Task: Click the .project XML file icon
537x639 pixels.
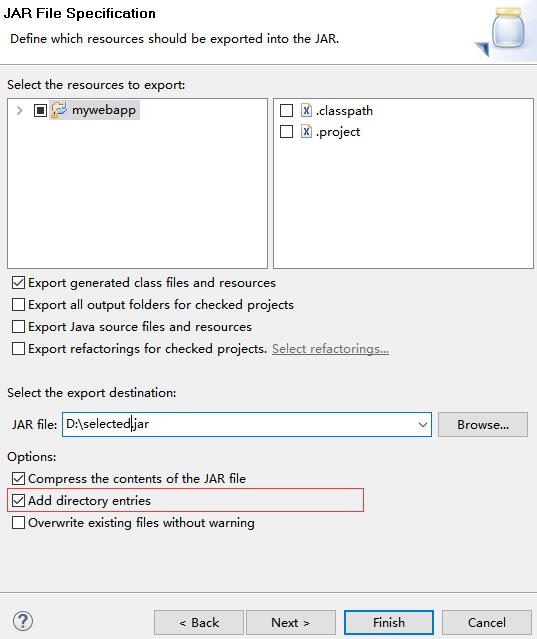Action: (306, 131)
